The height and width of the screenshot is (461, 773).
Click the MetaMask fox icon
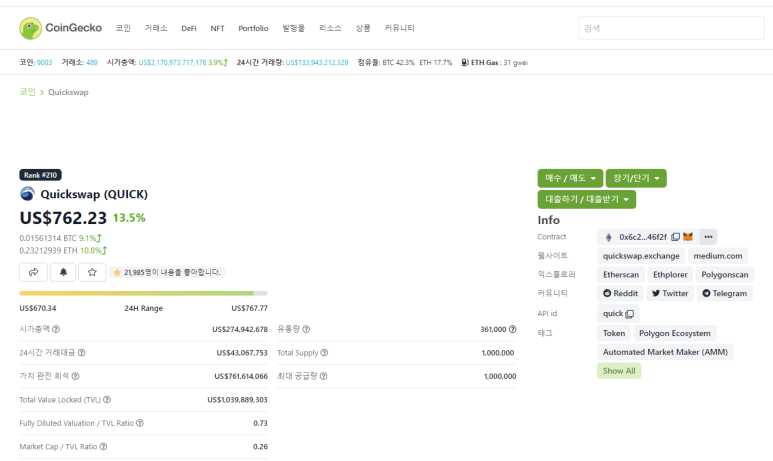tap(688, 237)
